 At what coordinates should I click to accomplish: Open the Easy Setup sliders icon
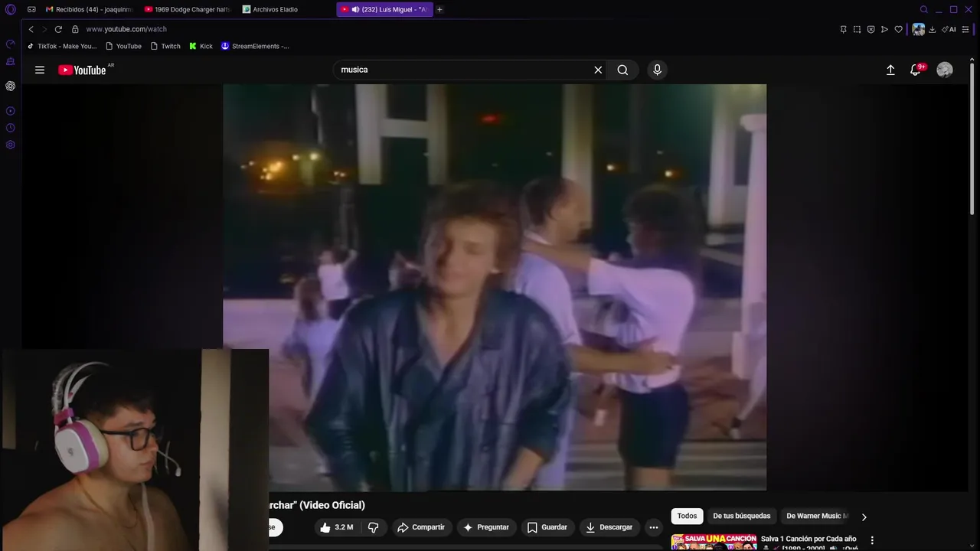pos(965,29)
